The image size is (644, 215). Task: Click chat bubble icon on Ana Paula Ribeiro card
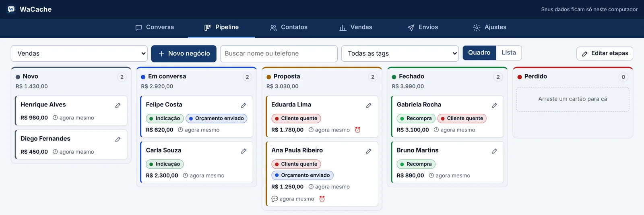(275, 199)
